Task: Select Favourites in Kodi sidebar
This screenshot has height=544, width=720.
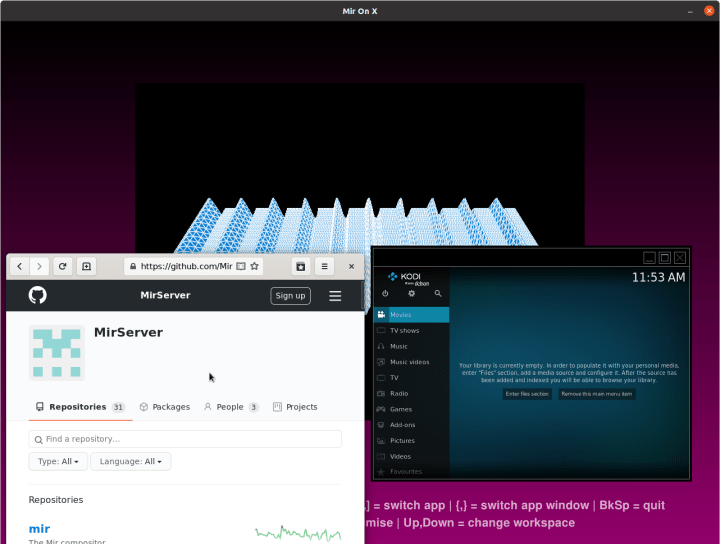Action: click(x=411, y=471)
